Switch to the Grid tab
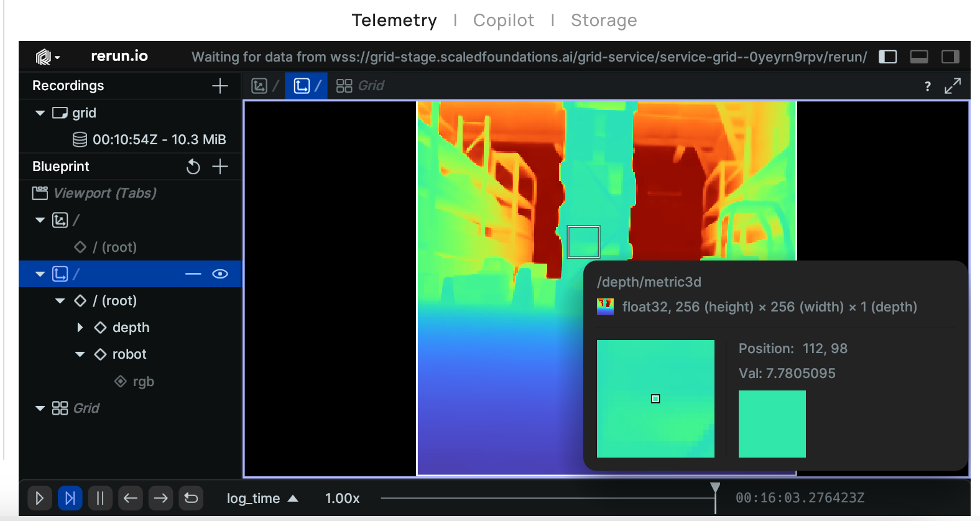The image size is (980, 521). 361,86
